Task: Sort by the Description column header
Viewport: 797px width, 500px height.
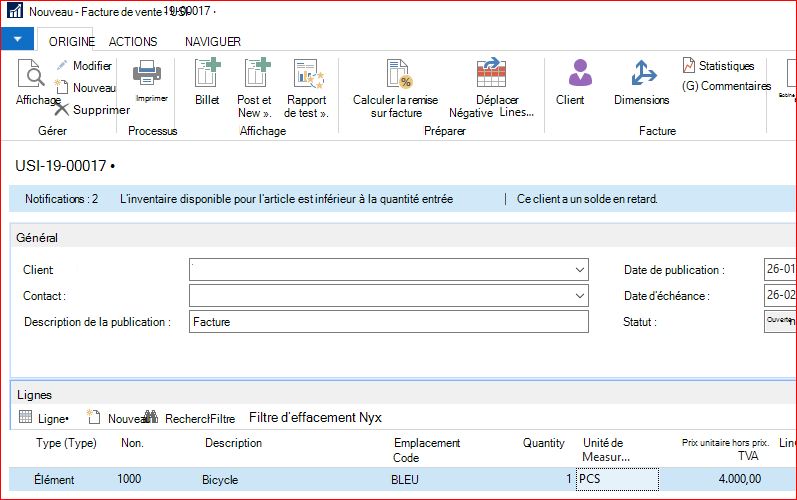Action: pos(233,443)
